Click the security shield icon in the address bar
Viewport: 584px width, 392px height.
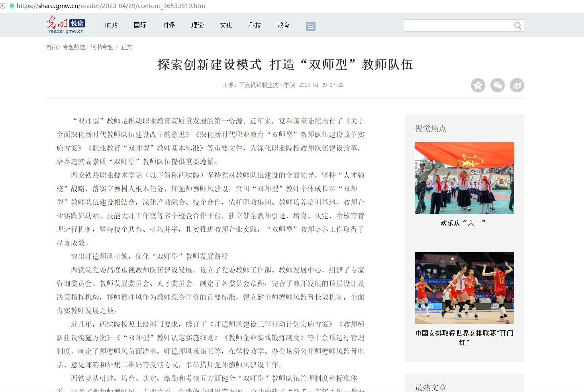(3, 6)
